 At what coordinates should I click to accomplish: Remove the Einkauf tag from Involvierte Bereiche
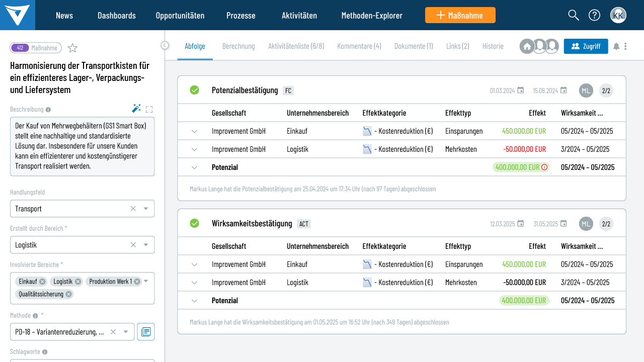pyautogui.click(x=43, y=282)
